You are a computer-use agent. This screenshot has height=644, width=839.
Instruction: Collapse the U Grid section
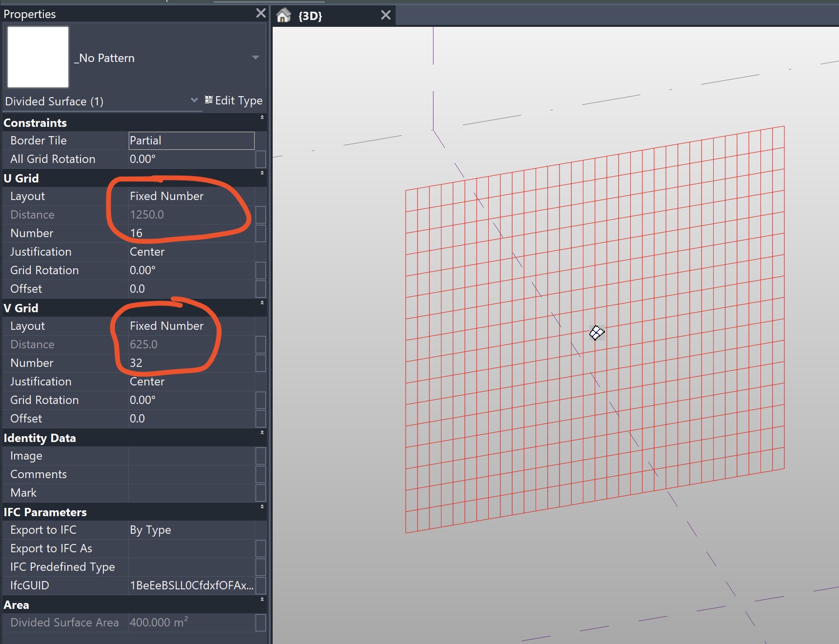(262, 173)
